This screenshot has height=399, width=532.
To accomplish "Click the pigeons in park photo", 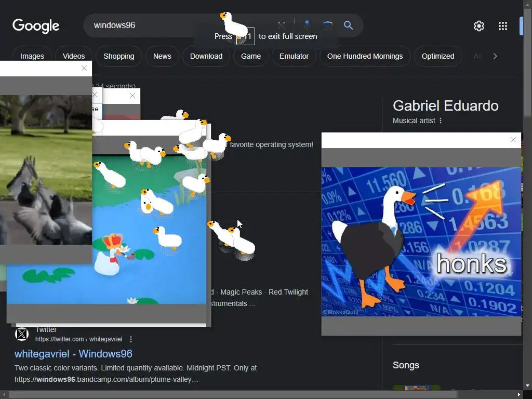I will point(46,170).
